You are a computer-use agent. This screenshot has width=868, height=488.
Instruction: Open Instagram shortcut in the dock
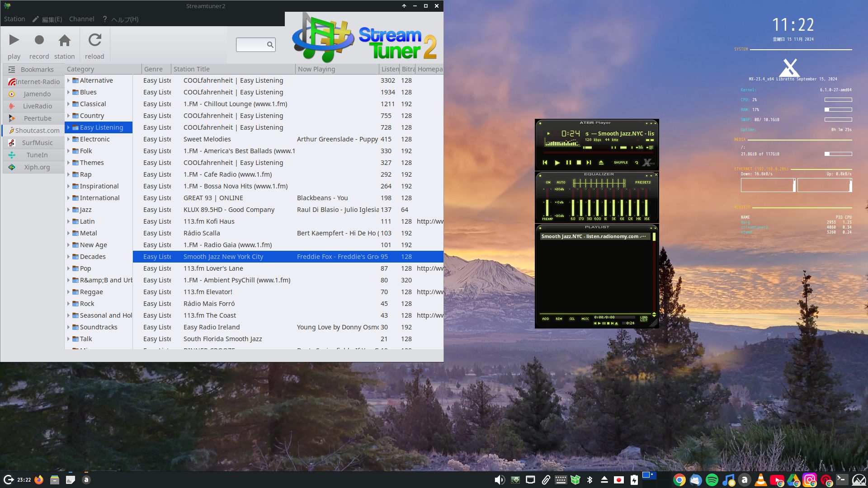pyautogui.click(x=810, y=480)
